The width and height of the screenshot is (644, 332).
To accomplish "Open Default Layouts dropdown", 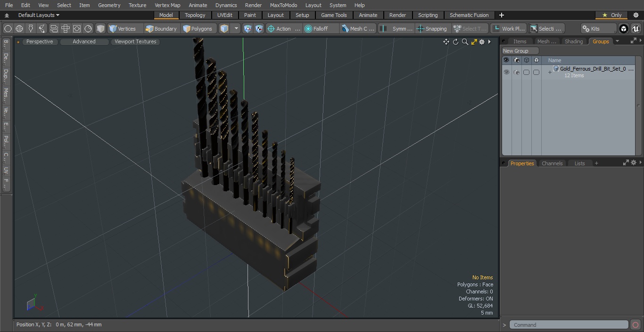I will pos(39,15).
